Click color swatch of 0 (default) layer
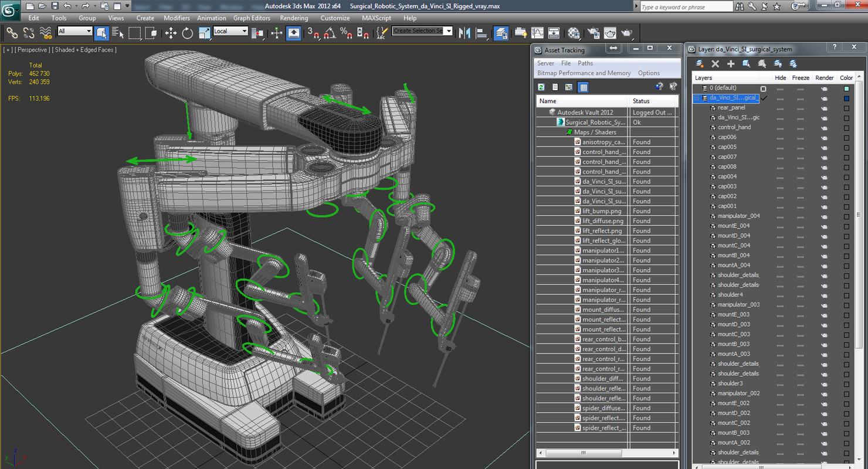 [x=846, y=89]
